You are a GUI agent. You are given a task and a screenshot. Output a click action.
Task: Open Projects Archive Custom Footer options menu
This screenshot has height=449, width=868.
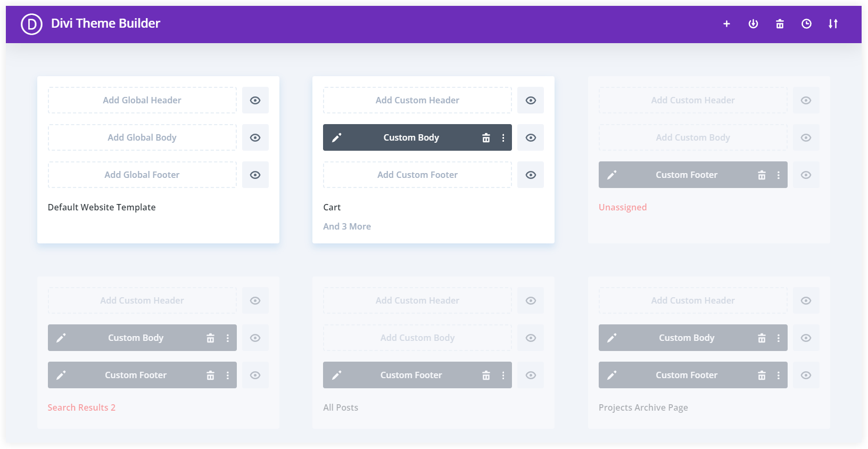tap(779, 375)
